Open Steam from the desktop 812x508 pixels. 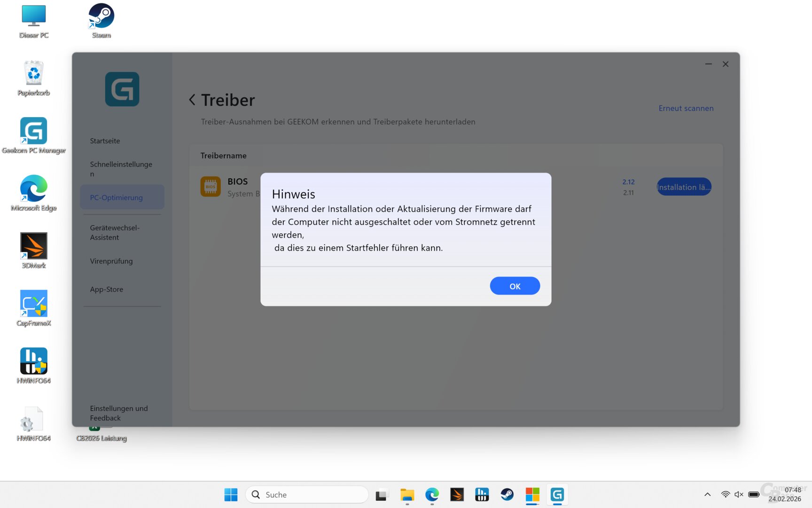[100, 15]
